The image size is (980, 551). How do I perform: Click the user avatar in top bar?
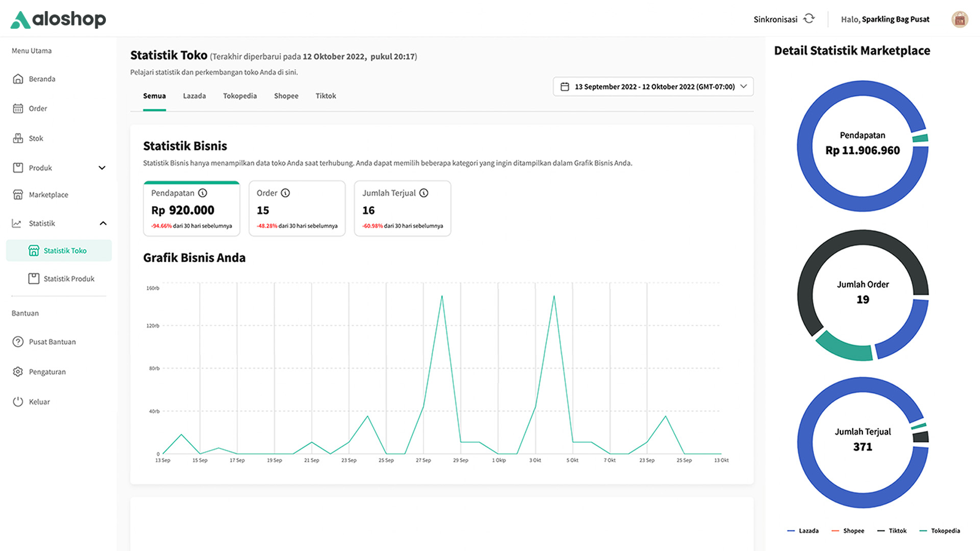point(960,19)
